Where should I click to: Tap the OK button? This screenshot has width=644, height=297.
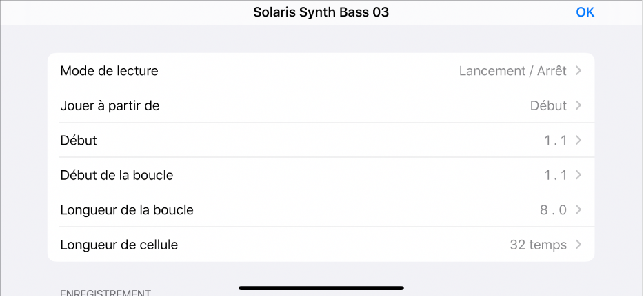(585, 12)
